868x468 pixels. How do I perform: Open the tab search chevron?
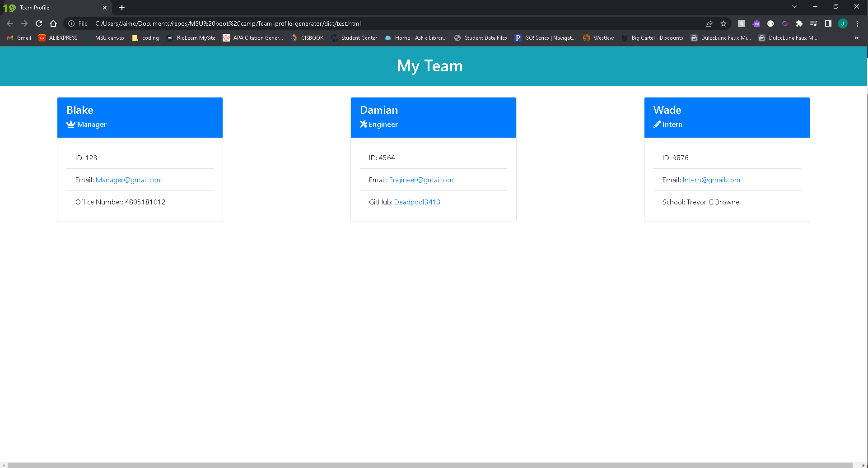(x=794, y=6)
